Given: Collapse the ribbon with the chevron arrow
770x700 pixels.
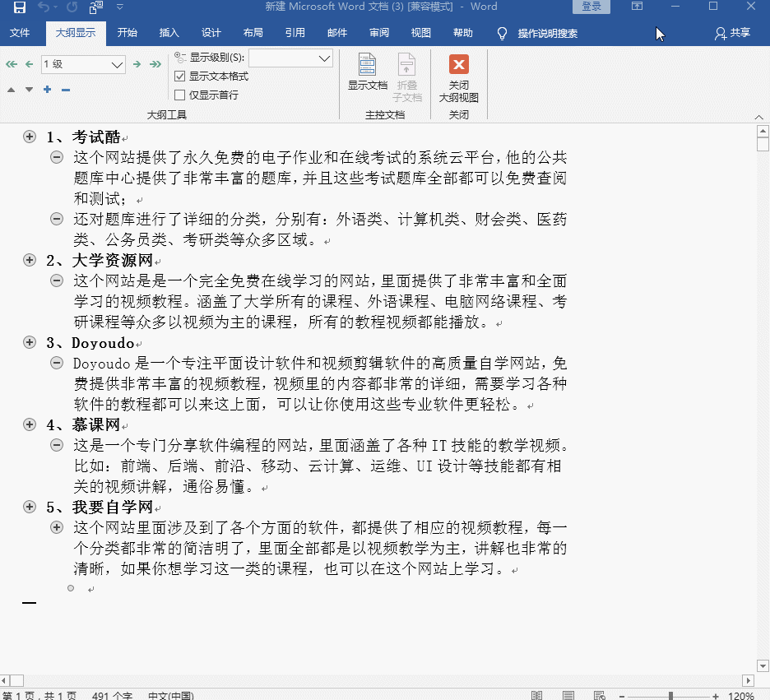Looking at the screenshot, I should pos(758,117).
